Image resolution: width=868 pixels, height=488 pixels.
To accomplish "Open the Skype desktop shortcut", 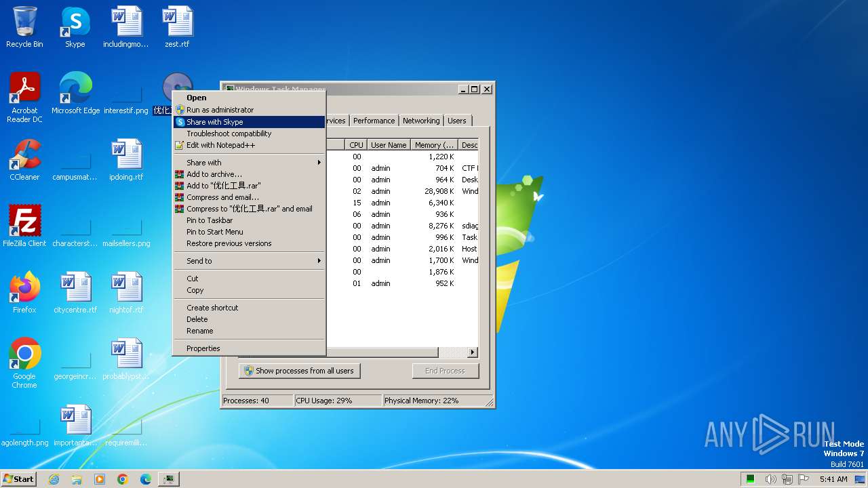I will (x=75, y=27).
